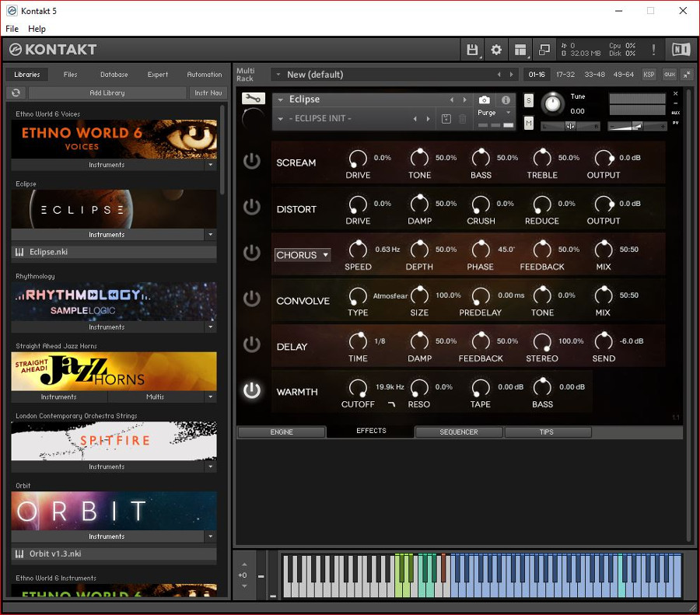Go to next instrument arrow beside Eclipse
The image size is (700, 615).
point(465,100)
